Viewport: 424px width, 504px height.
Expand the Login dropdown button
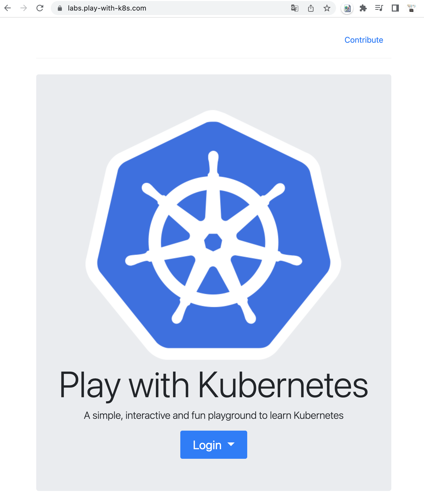tap(214, 445)
